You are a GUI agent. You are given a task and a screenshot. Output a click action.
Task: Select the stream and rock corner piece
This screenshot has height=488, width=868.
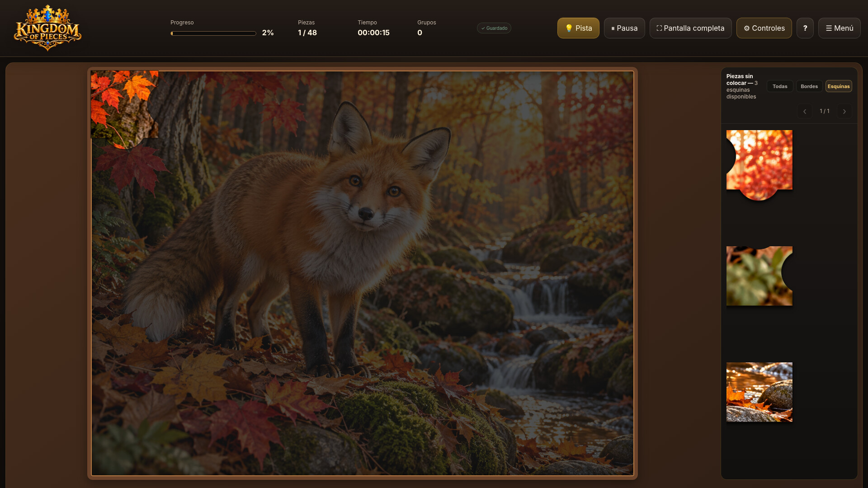(x=759, y=392)
